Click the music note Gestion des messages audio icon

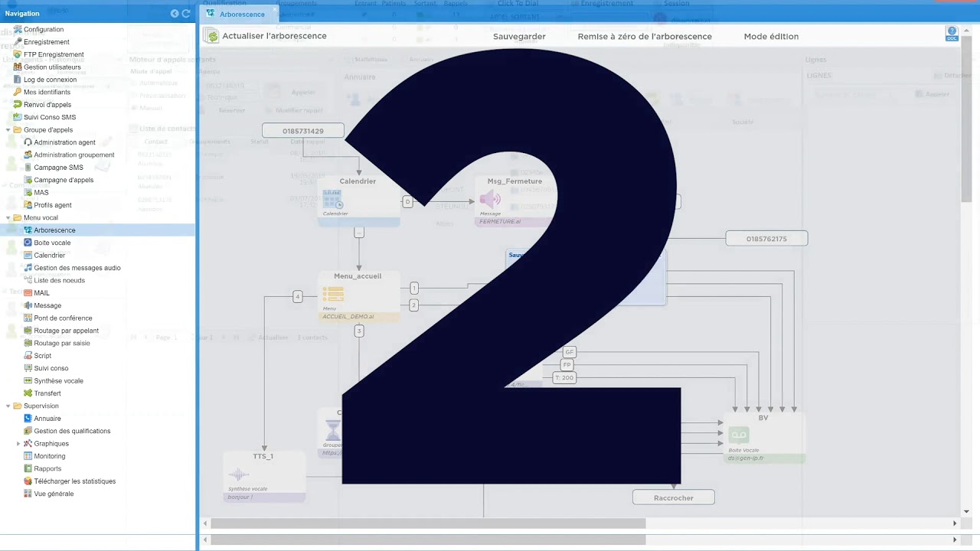[28, 268]
